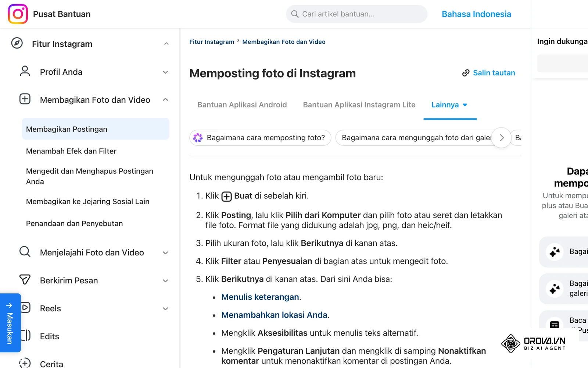Click the Cerita story circle icon

[x=25, y=363]
